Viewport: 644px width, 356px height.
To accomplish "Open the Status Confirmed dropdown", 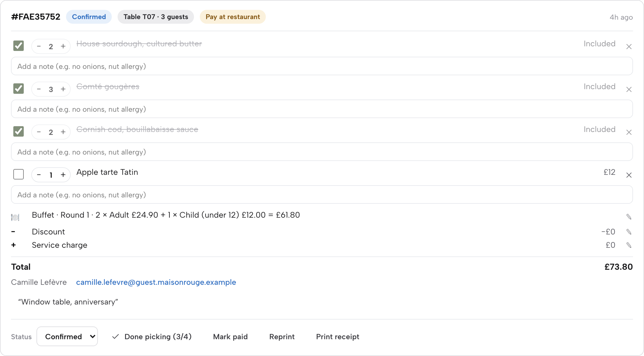I will pos(67,336).
